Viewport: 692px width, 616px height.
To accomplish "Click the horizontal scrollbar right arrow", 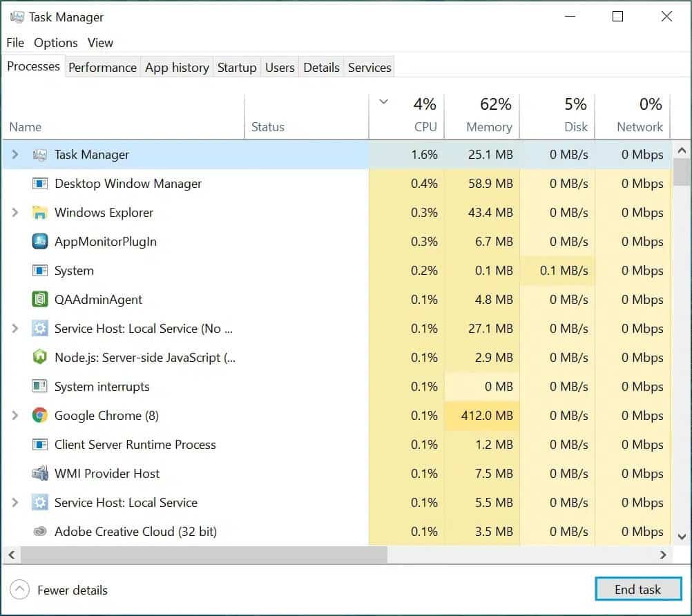I will (x=663, y=555).
